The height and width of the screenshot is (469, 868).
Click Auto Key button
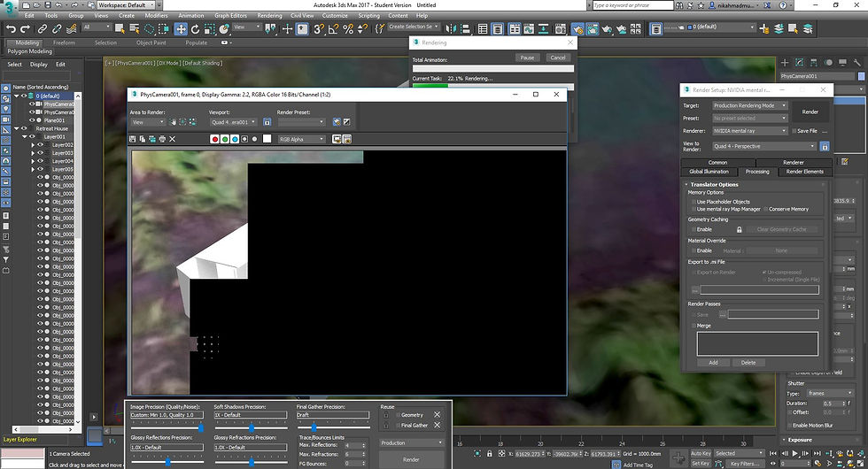[x=701, y=453]
